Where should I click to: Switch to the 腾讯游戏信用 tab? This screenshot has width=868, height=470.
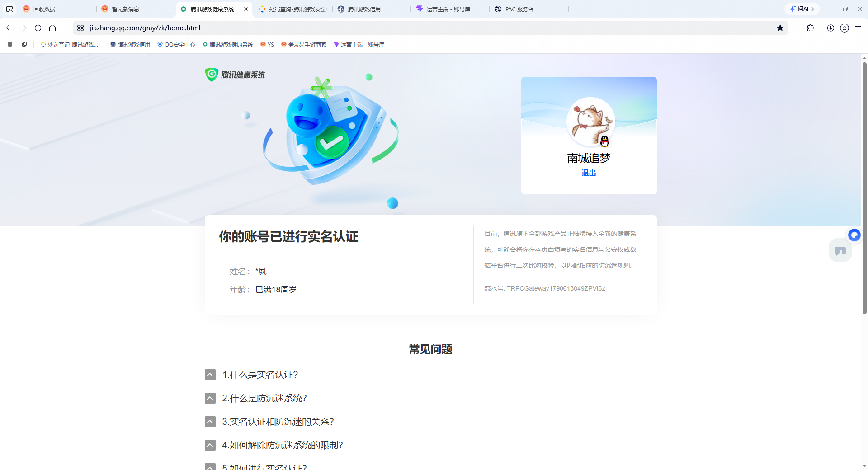(372, 9)
